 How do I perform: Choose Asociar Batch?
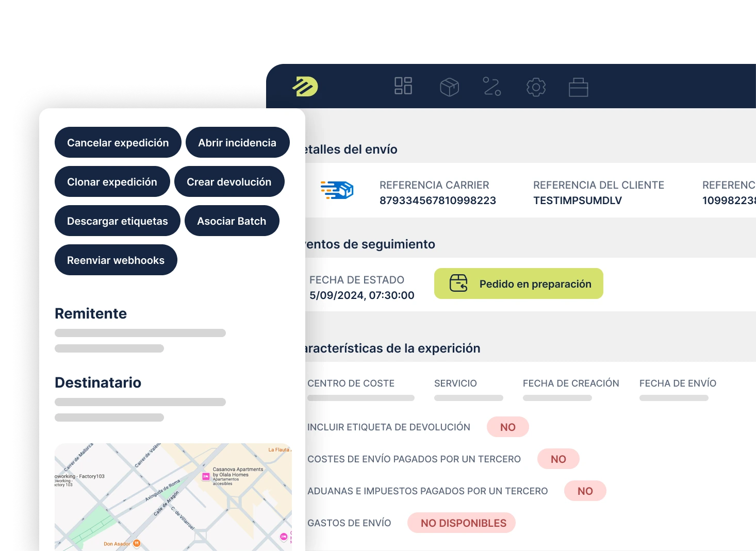[x=232, y=221]
